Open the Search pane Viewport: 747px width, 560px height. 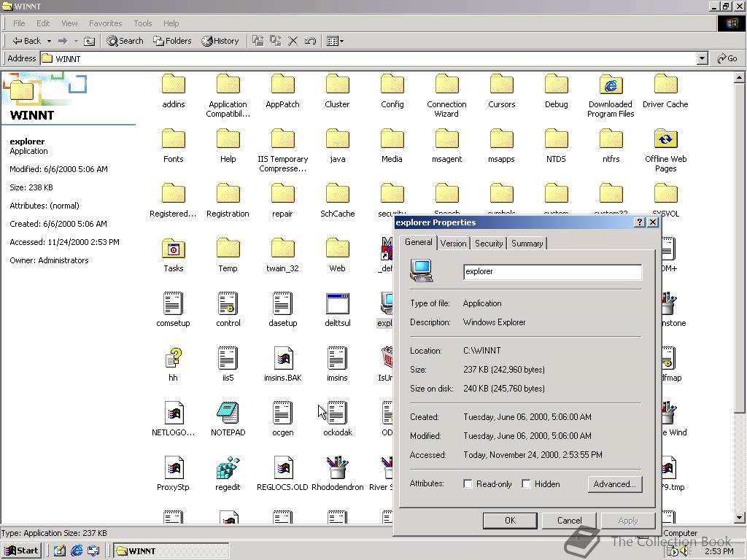125,41
